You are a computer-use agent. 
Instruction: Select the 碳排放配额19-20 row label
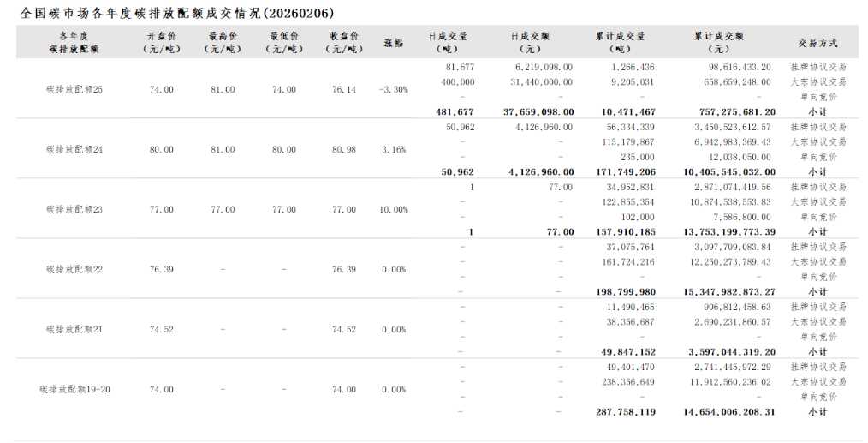tap(74, 389)
